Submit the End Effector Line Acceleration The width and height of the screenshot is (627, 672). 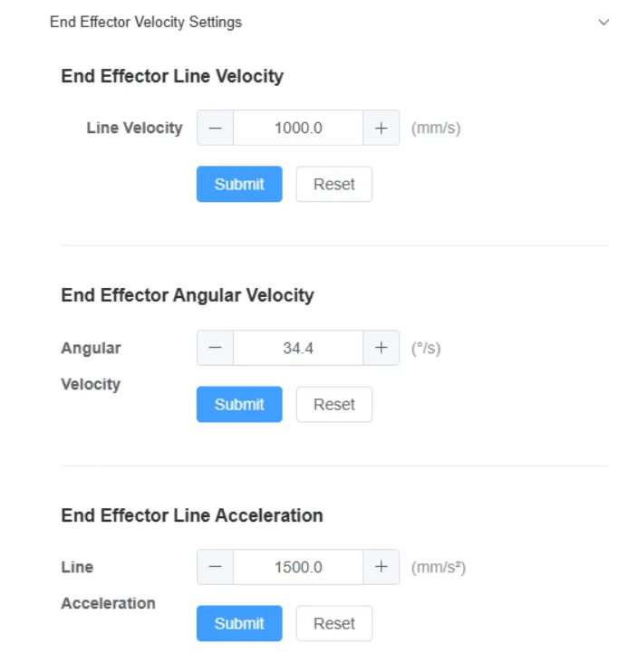[239, 623]
